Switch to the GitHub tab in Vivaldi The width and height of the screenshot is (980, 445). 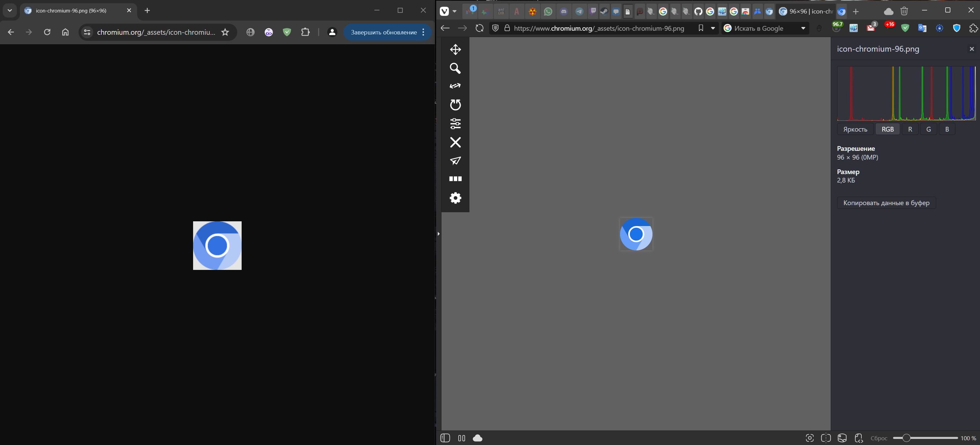[698, 11]
